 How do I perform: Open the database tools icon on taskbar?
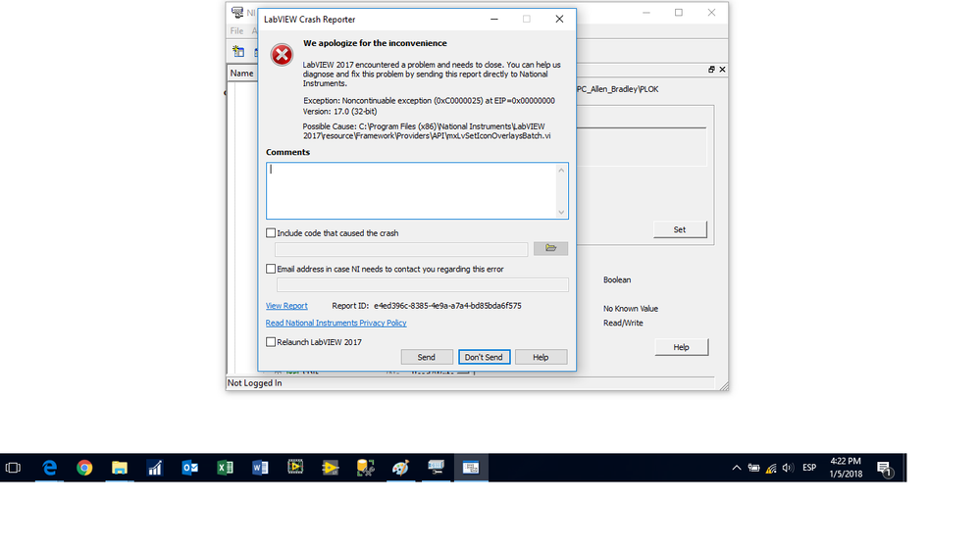click(366, 468)
